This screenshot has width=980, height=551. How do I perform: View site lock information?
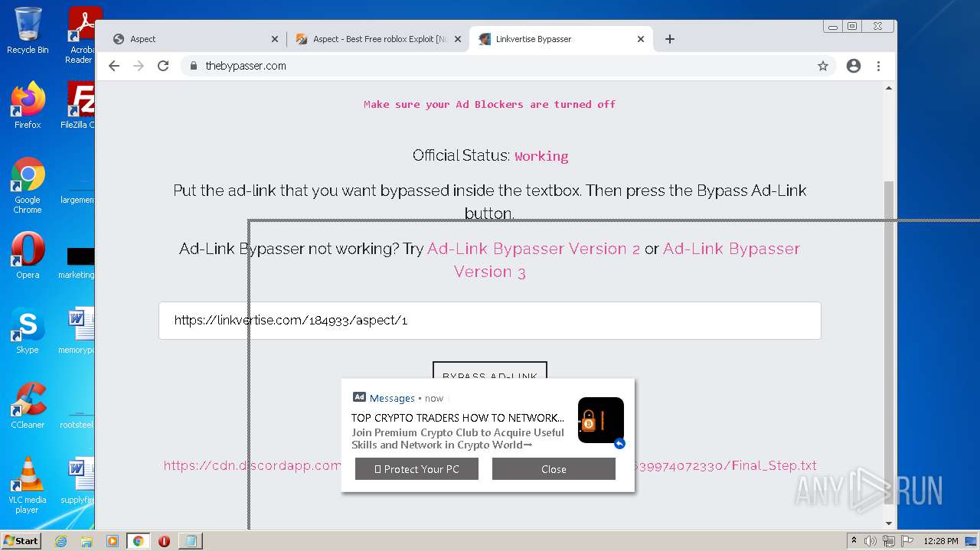(194, 66)
